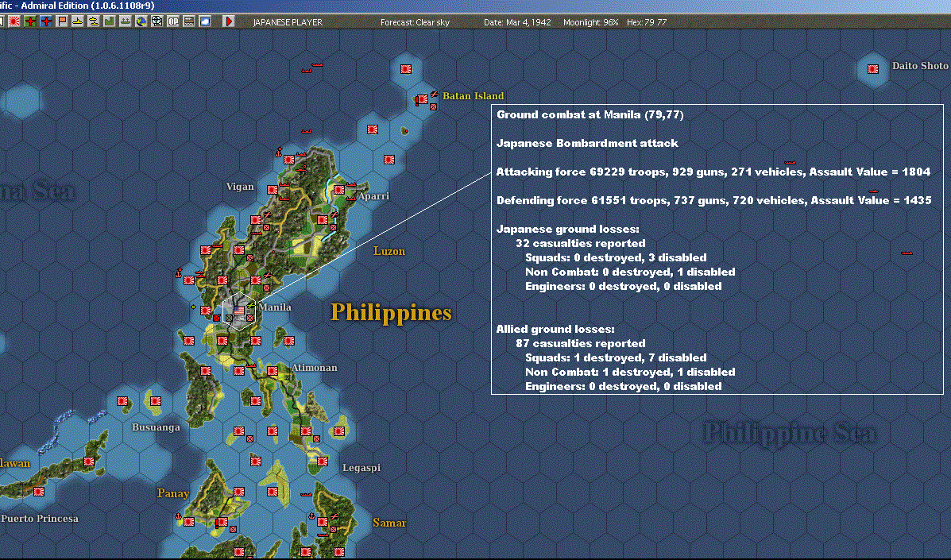
Task: Click the Samar island label
Action: (389, 523)
